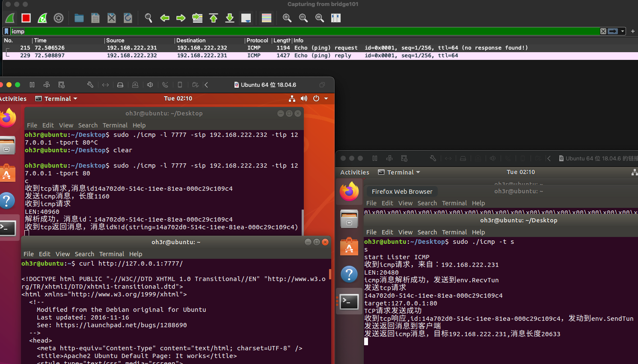
Task: Reset Wireshark text to normal size
Action: [x=320, y=18]
